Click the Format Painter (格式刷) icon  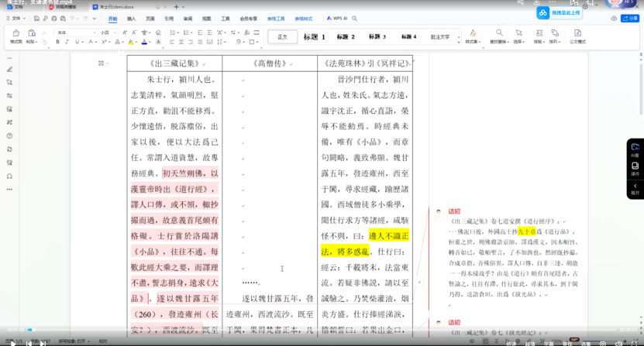coord(16,33)
